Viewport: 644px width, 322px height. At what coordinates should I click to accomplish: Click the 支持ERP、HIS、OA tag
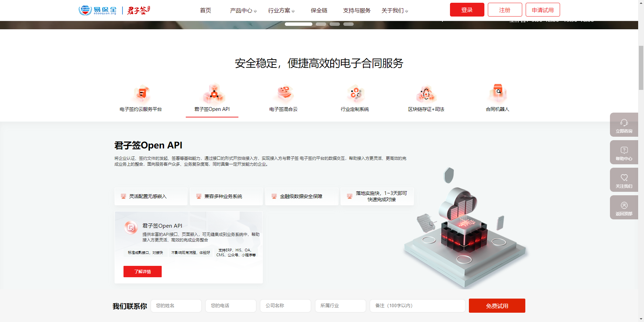(236, 252)
